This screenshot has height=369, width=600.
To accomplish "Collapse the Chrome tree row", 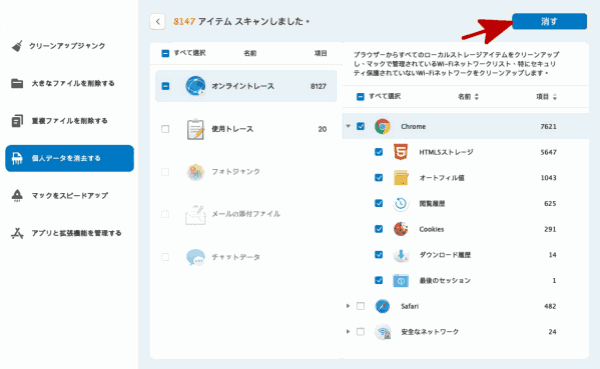I will 348,126.
